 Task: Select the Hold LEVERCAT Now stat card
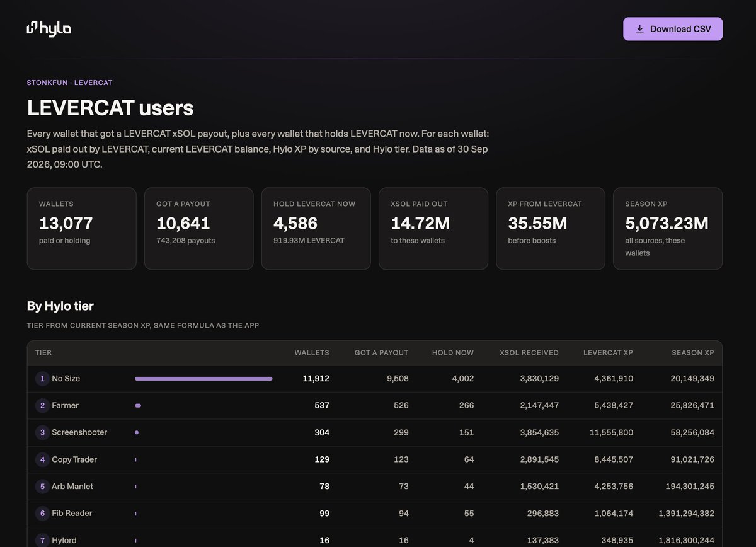316,229
